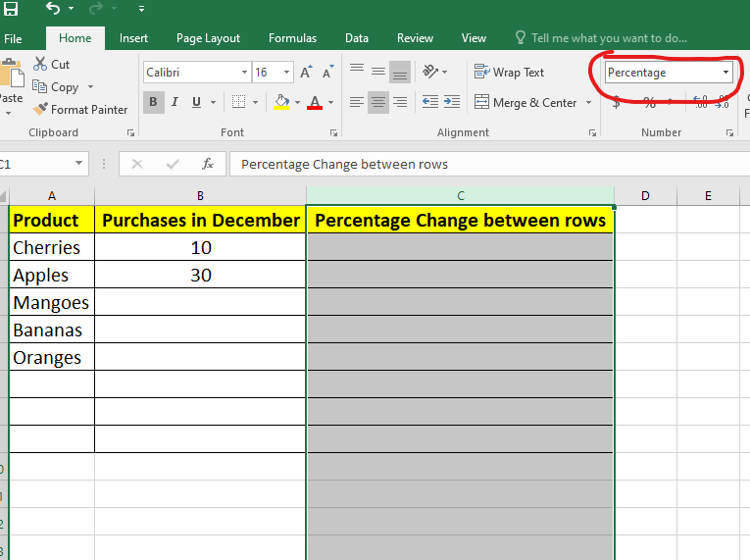
Task: Click the Save icon in title bar
Action: (11, 10)
